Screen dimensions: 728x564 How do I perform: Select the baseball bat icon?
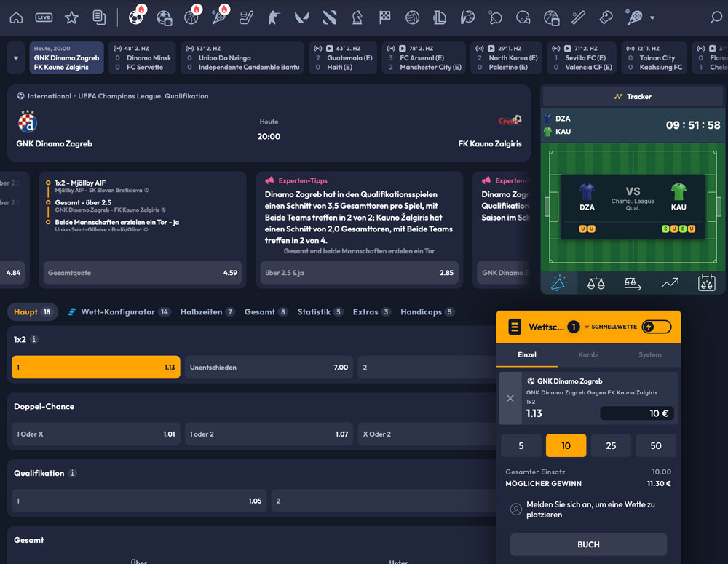click(x=578, y=17)
